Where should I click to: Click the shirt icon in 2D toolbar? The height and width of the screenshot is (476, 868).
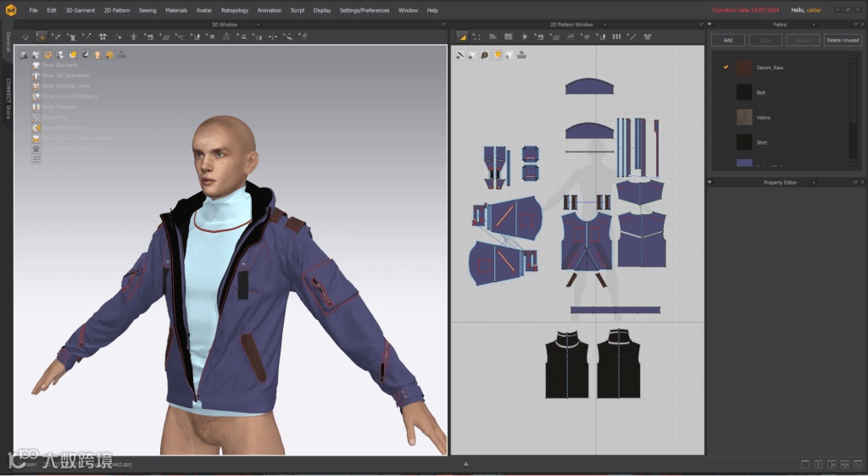[x=648, y=37]
